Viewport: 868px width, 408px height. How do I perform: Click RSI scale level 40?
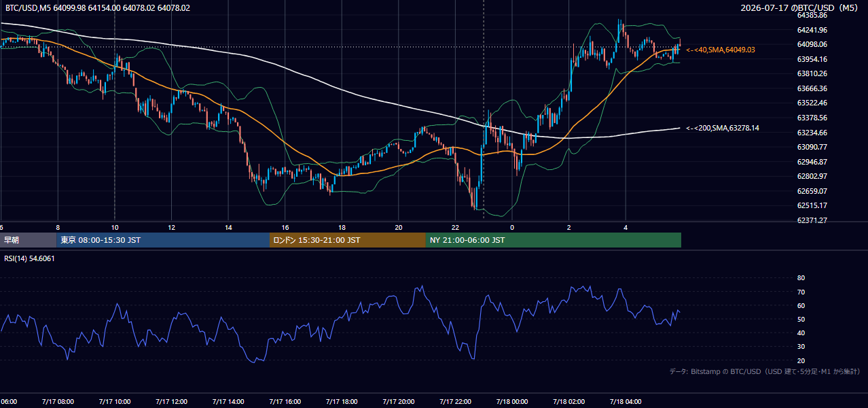pos(801,333)
